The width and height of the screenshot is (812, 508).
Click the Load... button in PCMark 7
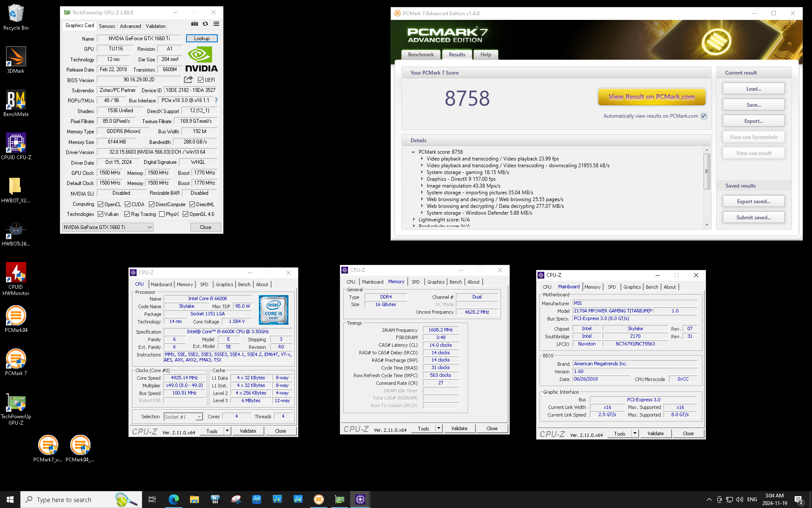(754, 89)
